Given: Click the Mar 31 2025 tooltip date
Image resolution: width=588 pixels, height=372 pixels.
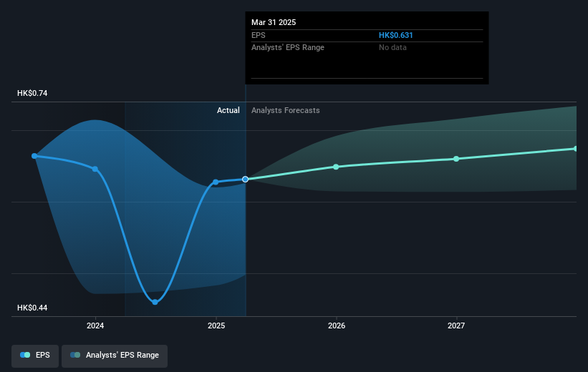Looking at the screenshot, I should [274, 22].
